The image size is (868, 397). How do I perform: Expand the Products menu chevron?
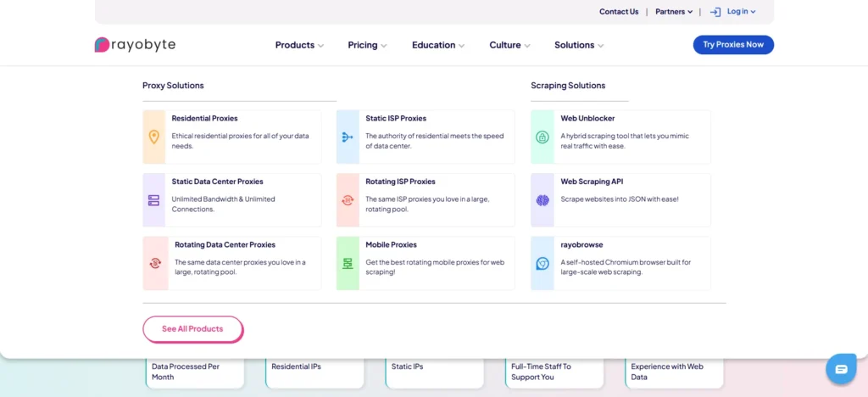tap(321, 46)
